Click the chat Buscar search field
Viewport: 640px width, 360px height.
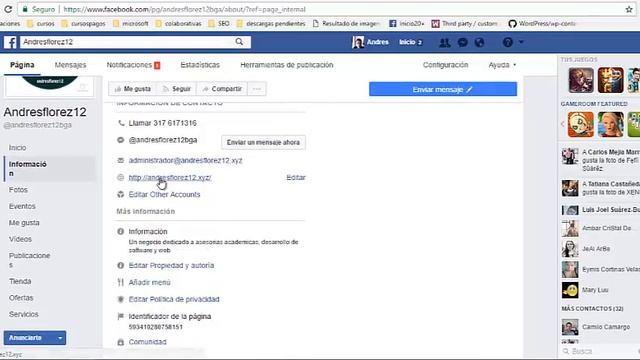[598, 351]
